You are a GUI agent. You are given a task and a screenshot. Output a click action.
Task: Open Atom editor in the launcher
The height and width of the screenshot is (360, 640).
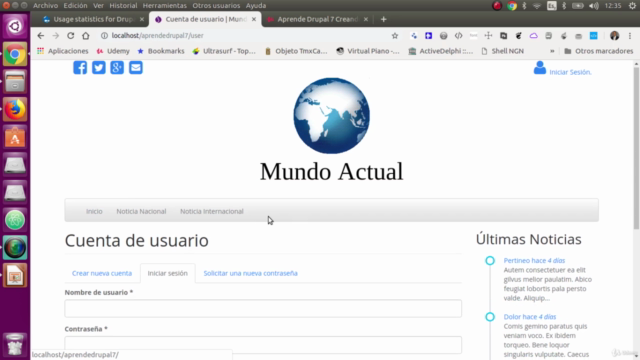[15, 220]
